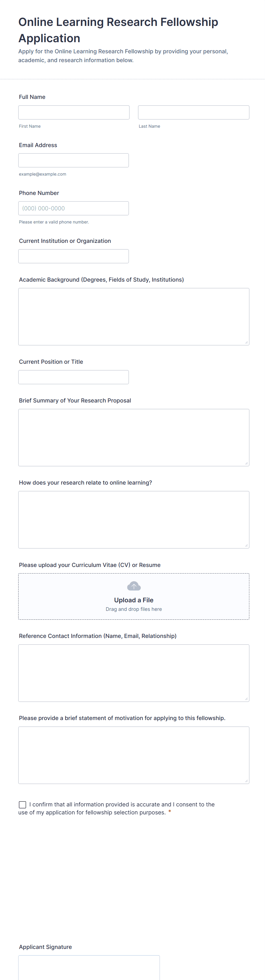Check the information accuracy consent checkbox
This screenshot has height=980, width=265.
pyautogui.click(x=23, y=804)
